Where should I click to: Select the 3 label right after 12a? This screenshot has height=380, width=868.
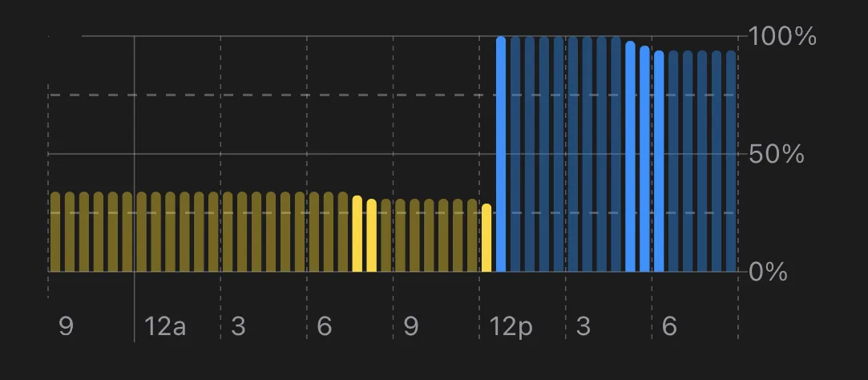pos(238,326)
